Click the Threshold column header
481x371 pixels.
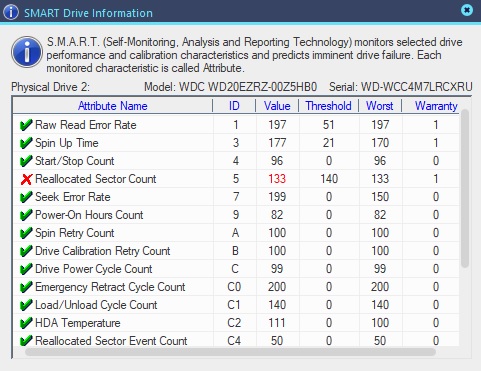[329, 106]
